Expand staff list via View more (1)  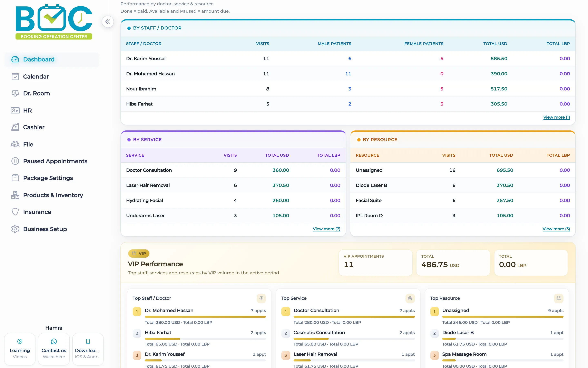click(x=556, y=117)
